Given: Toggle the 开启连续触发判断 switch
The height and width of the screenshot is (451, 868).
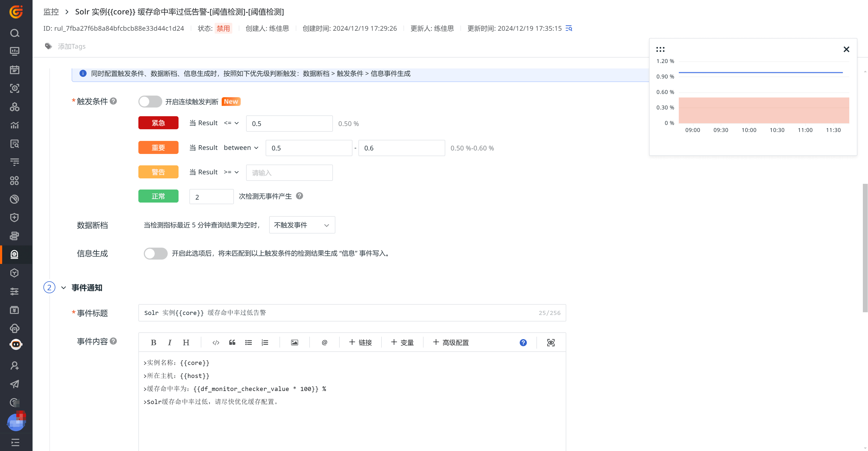Looking at the screenshot, I should coord(150,102).
